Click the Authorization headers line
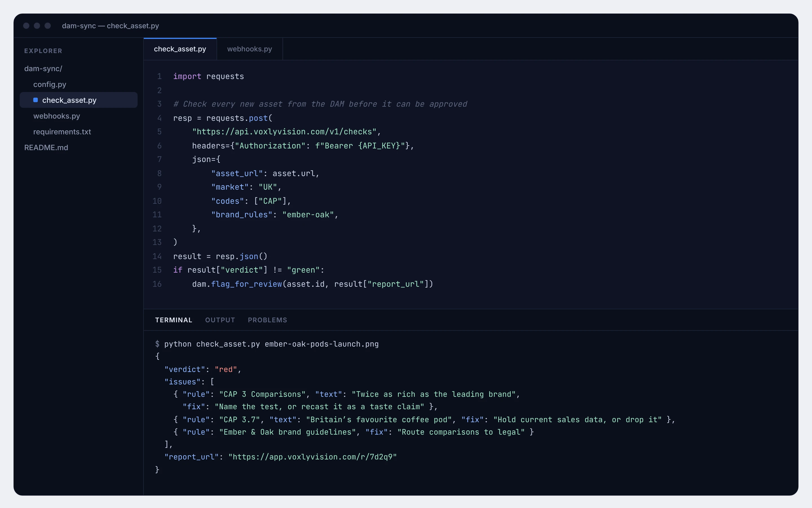 (x=303, y=146)
